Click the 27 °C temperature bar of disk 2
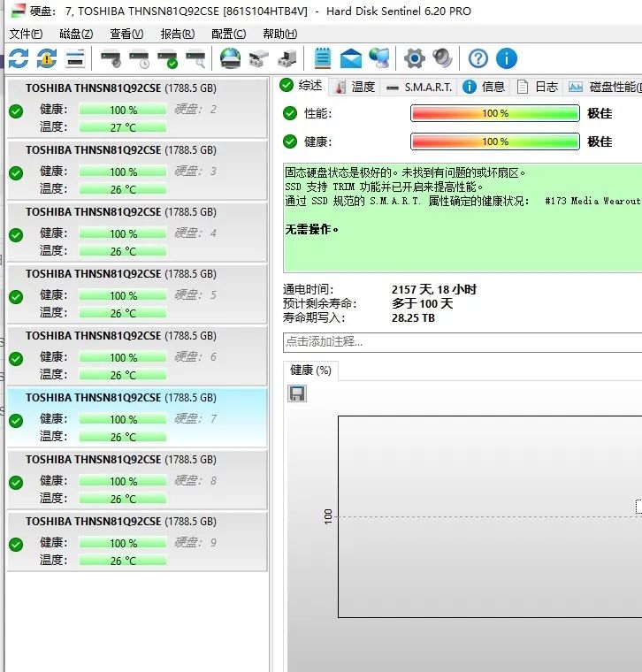Screen dimensions: 642x672 123,127
